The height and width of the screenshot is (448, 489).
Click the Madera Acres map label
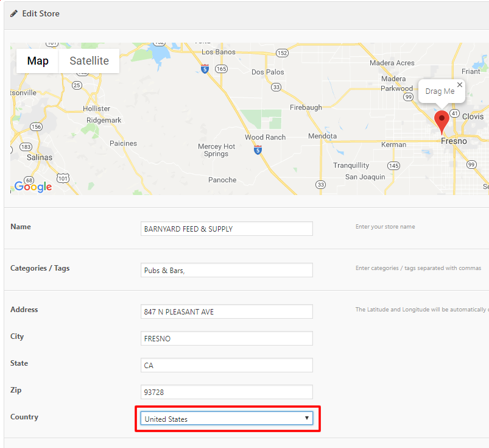coord(392,63)
